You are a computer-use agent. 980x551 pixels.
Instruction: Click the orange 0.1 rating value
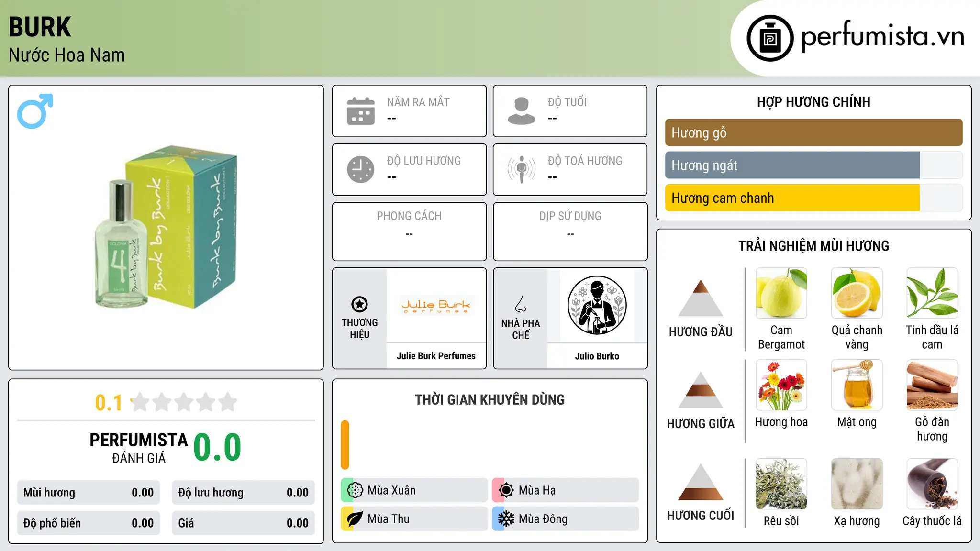point(109,403)
